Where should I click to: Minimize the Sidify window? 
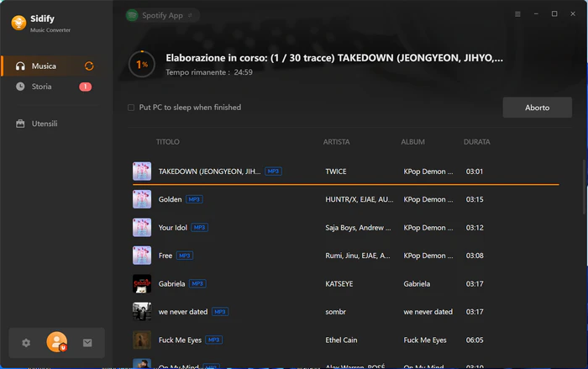[536, 14]
